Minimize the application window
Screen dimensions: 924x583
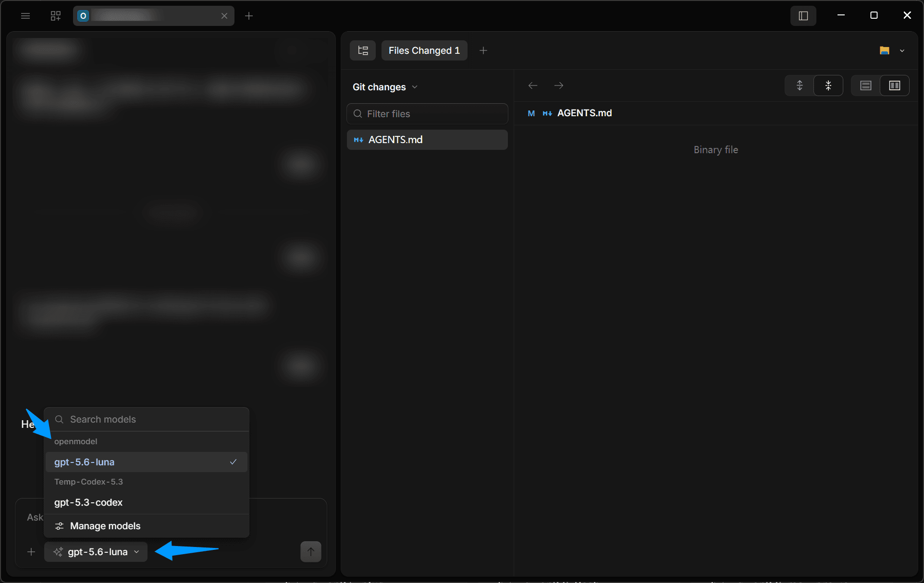[841, 15]
